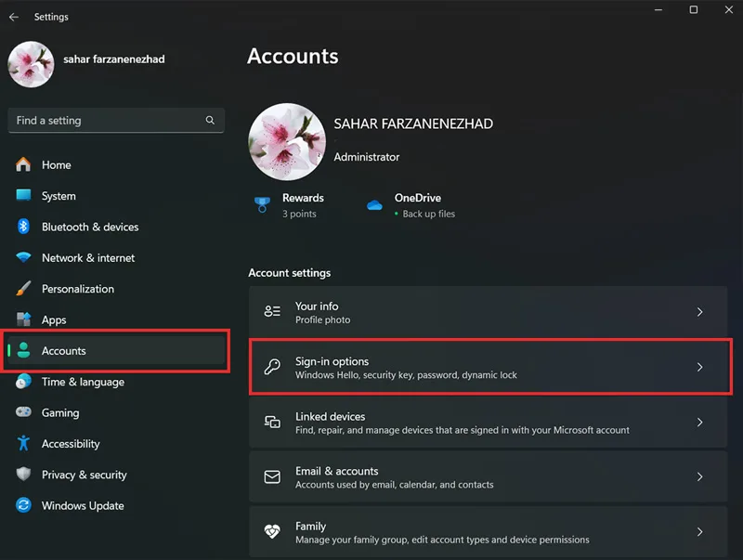743x560 pixels.
Task: Click the Home house icon
Action: (23, 165)
